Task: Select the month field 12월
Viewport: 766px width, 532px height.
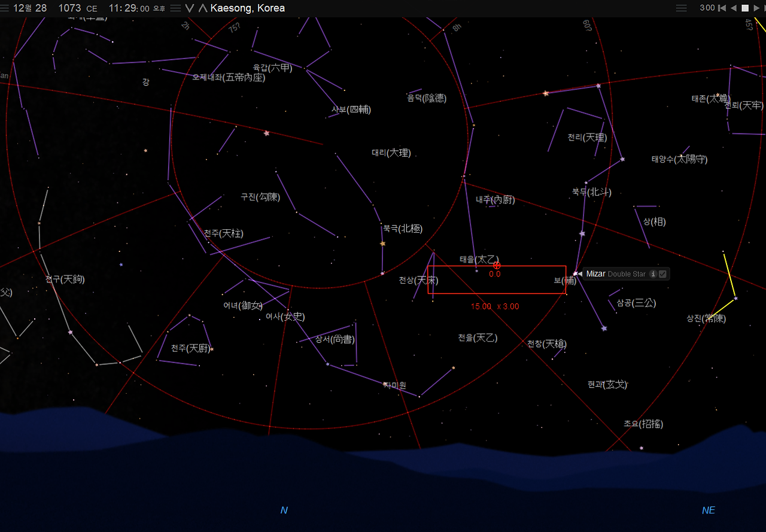Action: [x=22, y=8]
